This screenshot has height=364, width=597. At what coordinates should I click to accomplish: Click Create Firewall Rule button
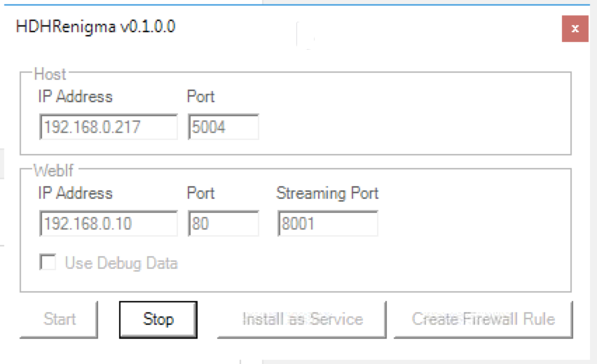coord(483,319)
